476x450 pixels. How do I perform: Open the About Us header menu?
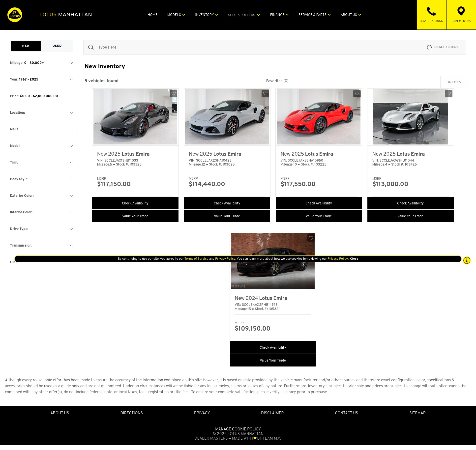[351, 15]
